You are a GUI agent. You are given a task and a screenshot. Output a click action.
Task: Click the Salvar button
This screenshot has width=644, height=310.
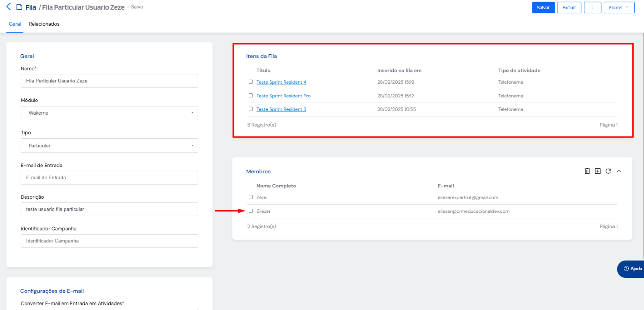tap(543, 8)
